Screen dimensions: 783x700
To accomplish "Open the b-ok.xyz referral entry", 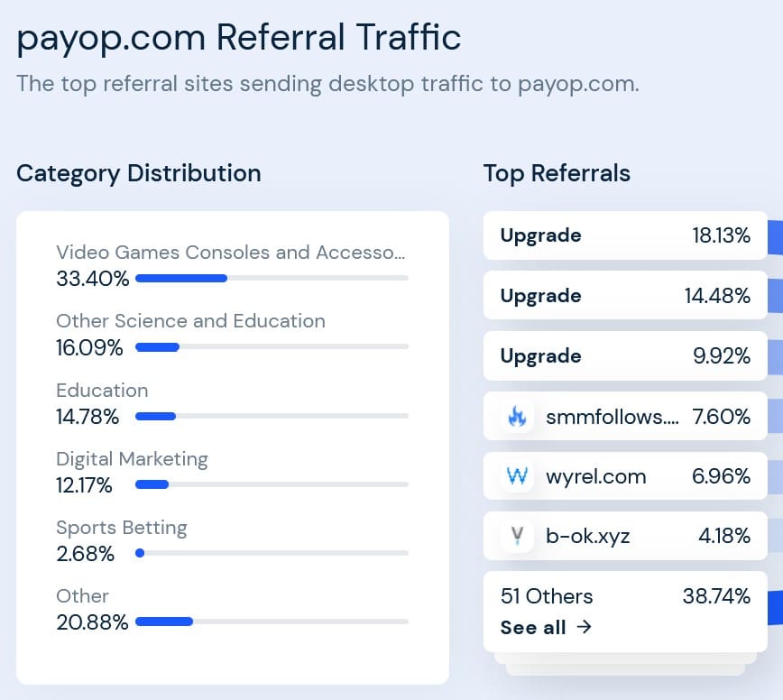I will (x=625, y=536).
